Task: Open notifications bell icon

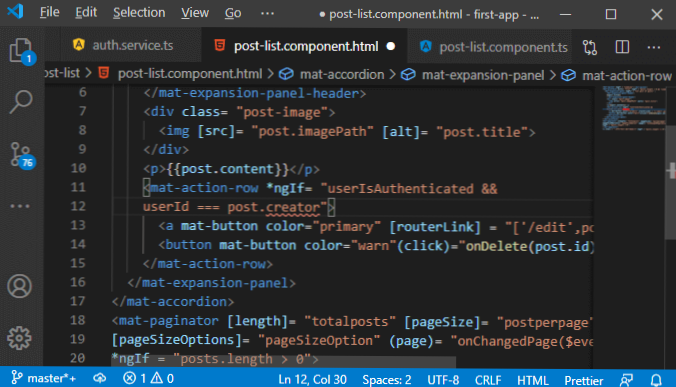Action: pyautogui.click(x=656, y=379)
